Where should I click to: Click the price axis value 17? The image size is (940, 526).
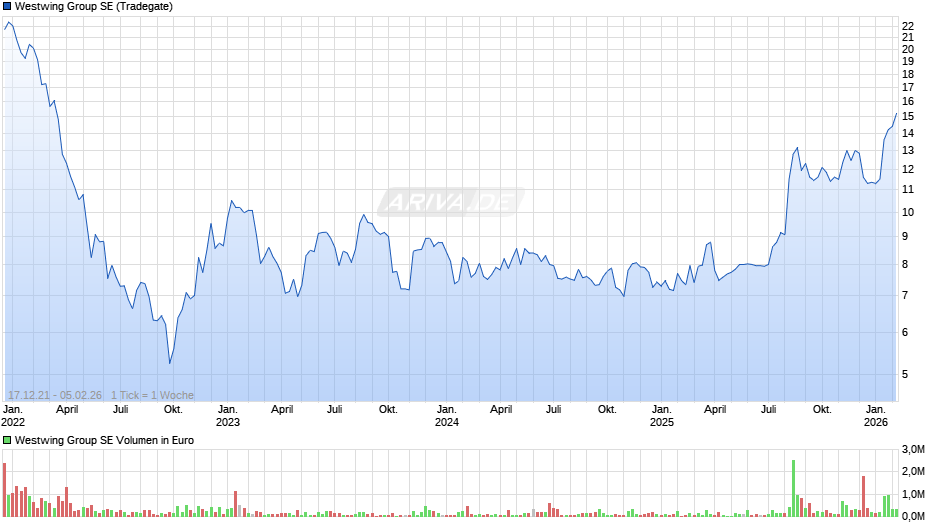(x=908, y=88)
